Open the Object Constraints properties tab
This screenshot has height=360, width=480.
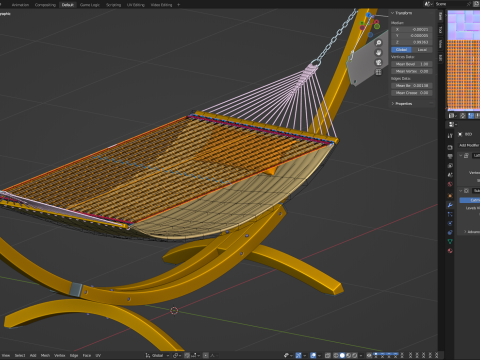(x=450, y=232)
